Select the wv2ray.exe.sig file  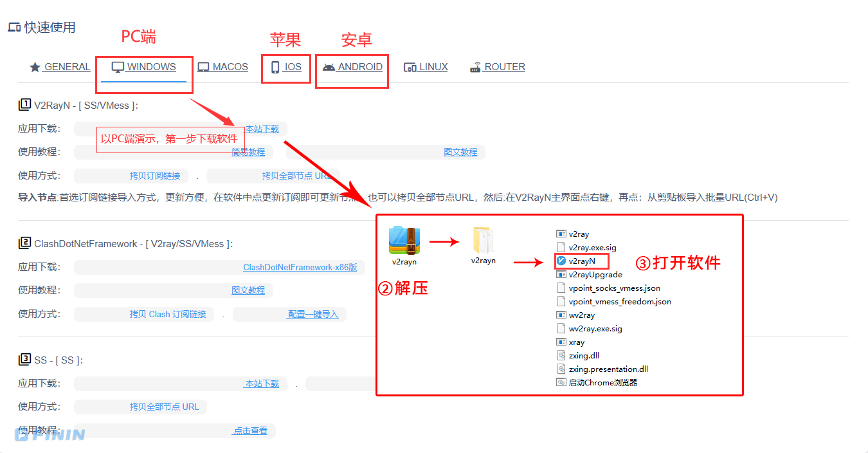point(590,329)
